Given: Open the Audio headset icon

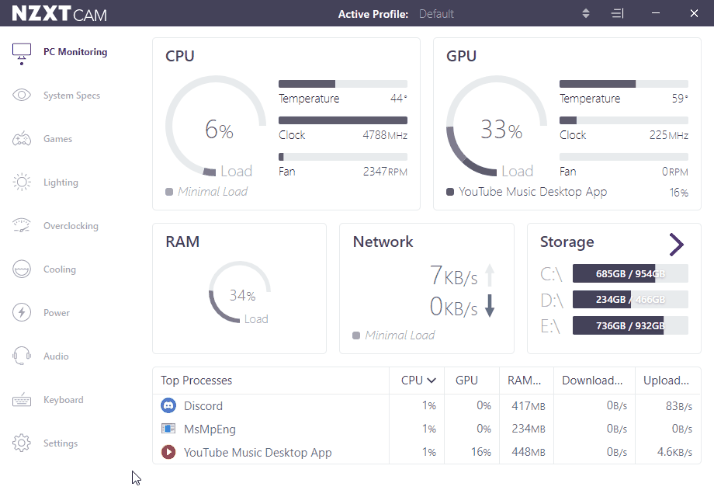Looking at the screenshot, I should click(21, 356).
